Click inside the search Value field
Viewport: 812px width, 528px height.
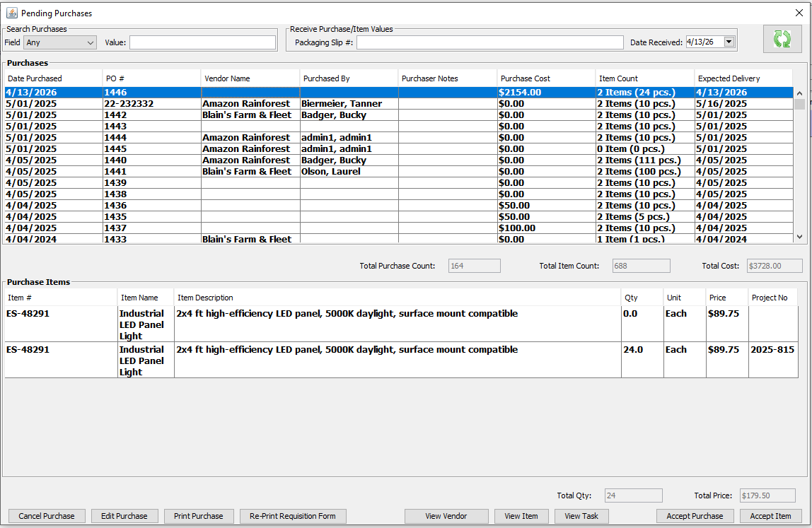(202, 42)
